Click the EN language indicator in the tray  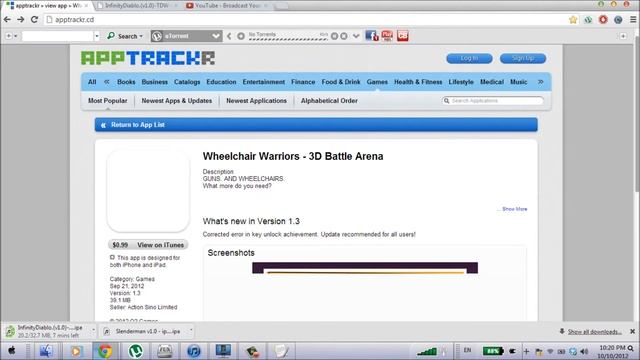tap(467, 350)
